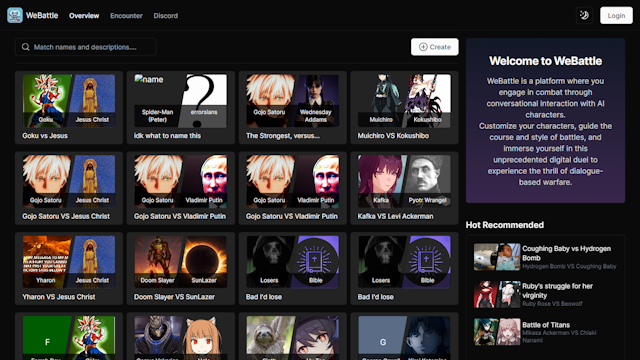Open Yharon VS Jesus Christ battle

69,269
